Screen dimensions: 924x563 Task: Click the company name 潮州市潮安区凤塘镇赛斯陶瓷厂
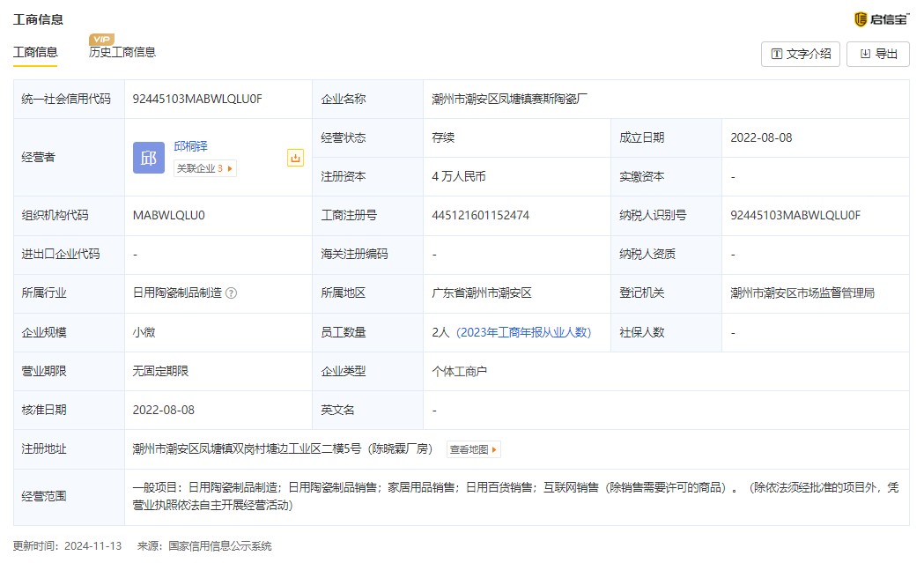tap(509, 99)
